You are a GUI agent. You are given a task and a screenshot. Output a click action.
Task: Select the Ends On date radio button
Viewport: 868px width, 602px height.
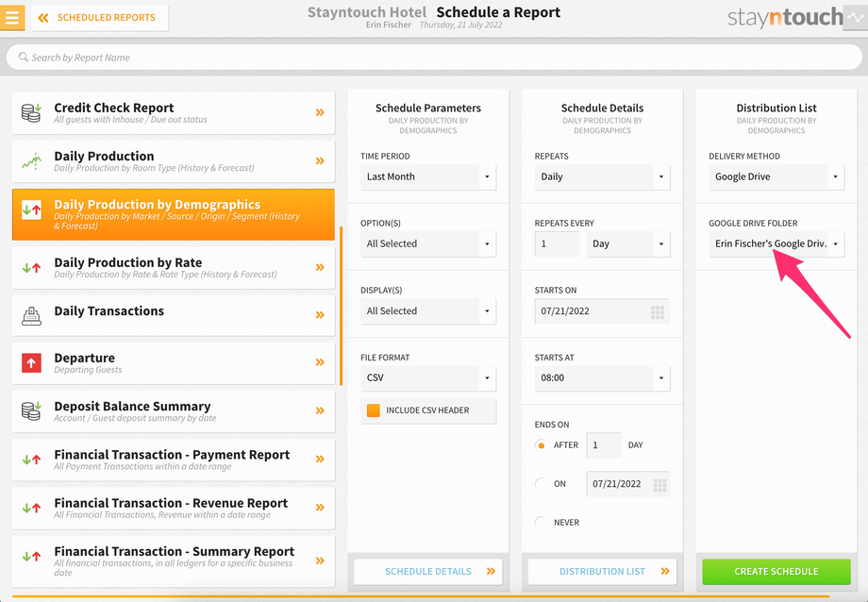pos(541,483)
